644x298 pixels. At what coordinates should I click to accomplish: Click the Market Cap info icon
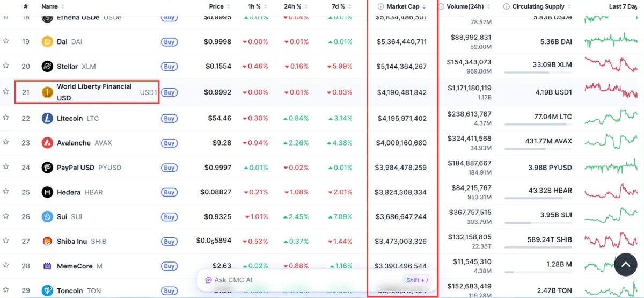tap(380, 6)
